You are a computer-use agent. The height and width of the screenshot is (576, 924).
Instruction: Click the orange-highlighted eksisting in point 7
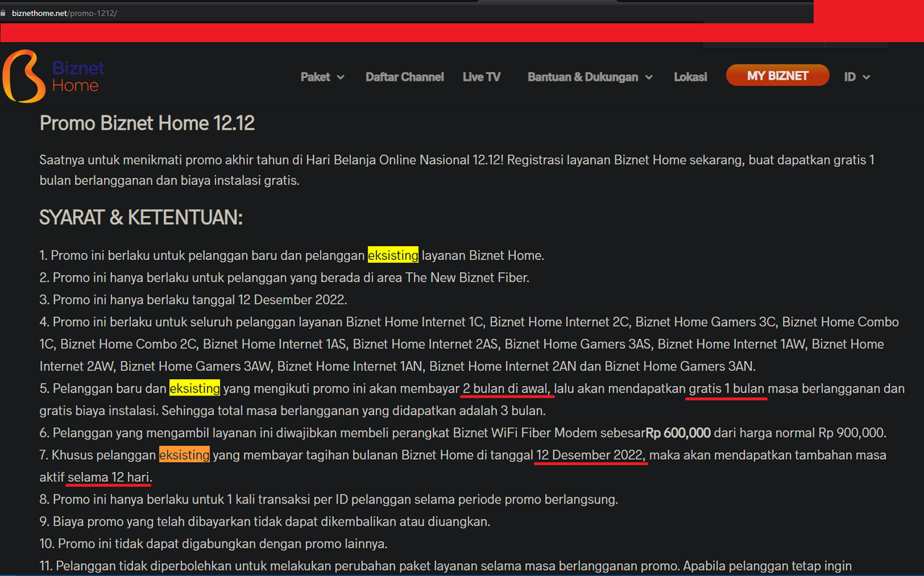[184, 455]
